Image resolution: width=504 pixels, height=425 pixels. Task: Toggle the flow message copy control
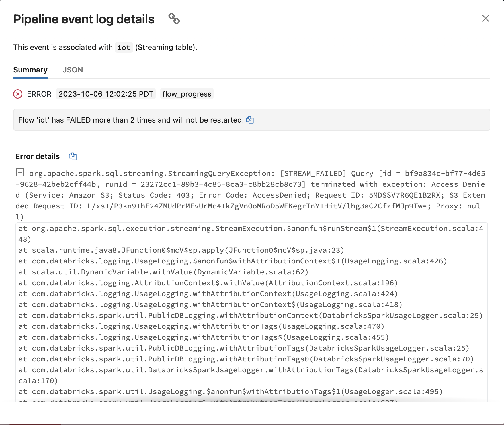pos(250,120)
